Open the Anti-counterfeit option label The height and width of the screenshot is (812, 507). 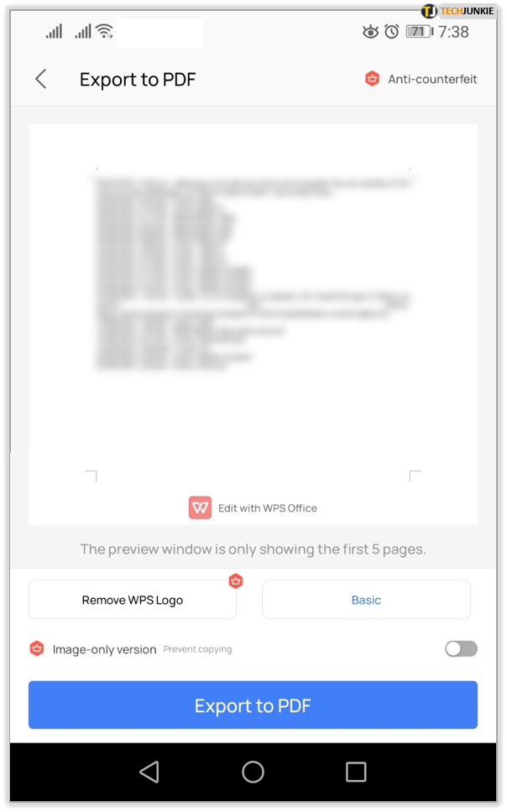coord(432,79)
